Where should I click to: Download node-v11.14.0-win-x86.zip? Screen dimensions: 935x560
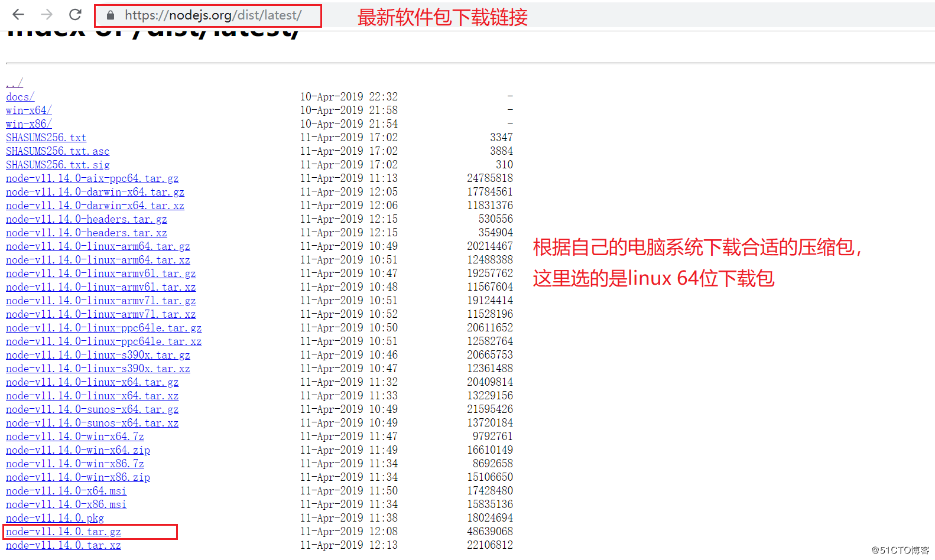tap(78, 477)
